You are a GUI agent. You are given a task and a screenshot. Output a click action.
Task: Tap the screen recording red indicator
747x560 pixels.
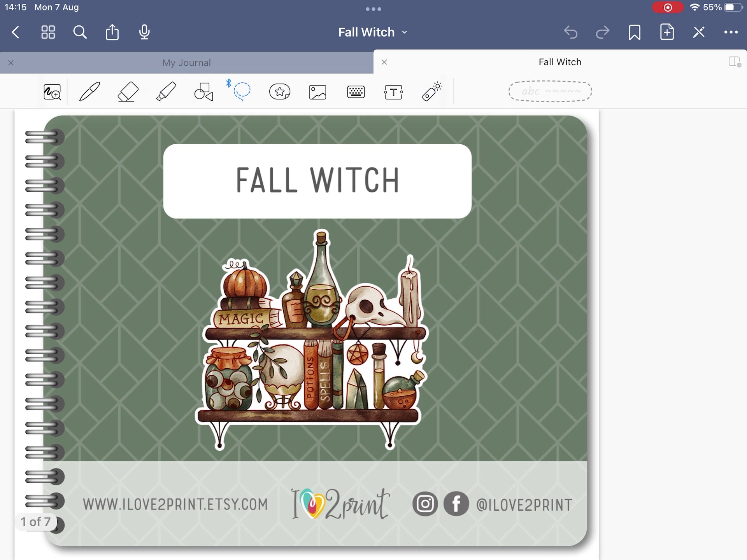click(x=667, y=7)
